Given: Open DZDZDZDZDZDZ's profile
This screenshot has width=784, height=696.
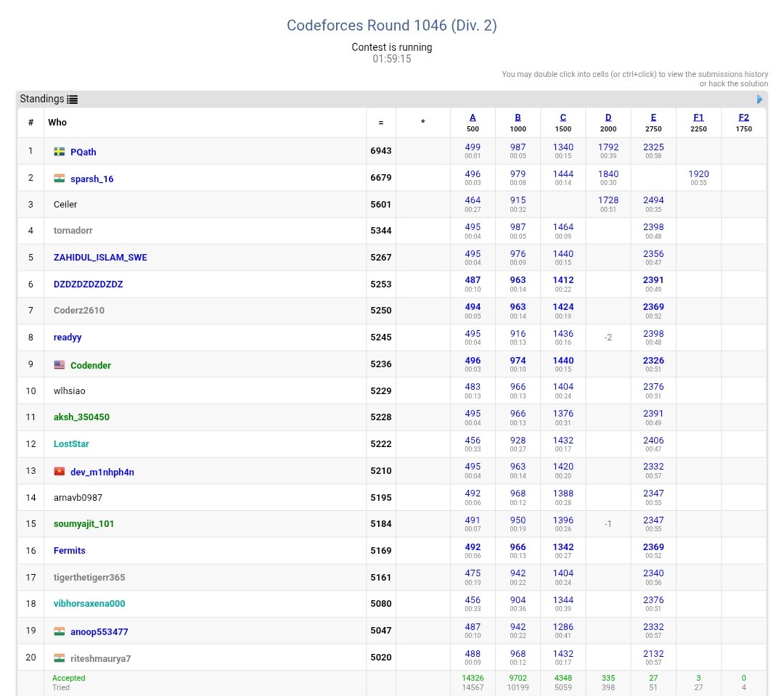Looking at the screenshot, I should point(88,284).
